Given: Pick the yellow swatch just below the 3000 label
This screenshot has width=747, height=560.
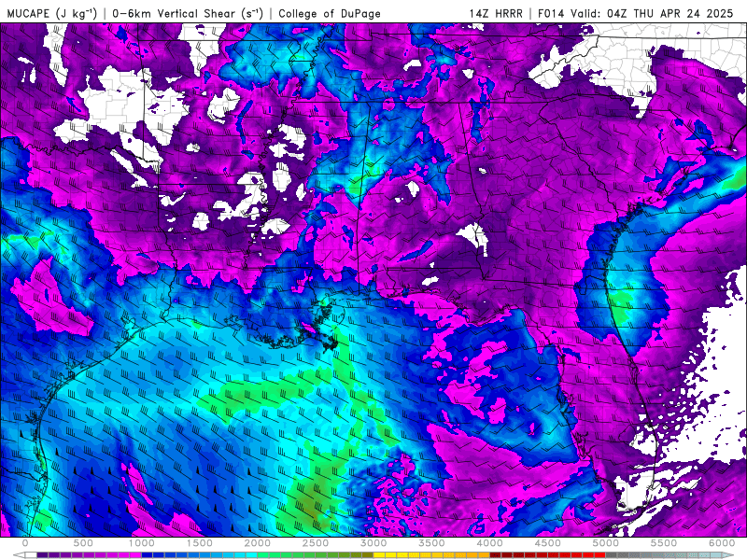Looking at the screenshot, I should click(379, 555).
